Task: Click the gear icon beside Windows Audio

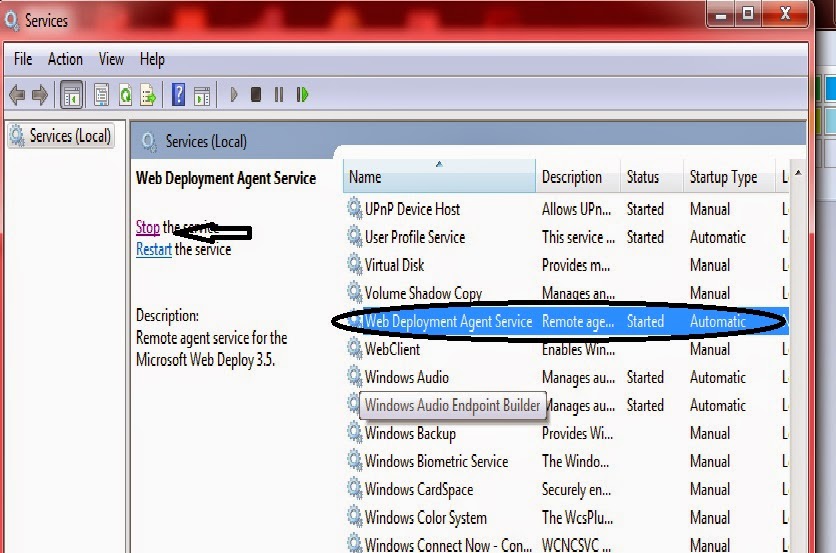Action: (355, 376)
